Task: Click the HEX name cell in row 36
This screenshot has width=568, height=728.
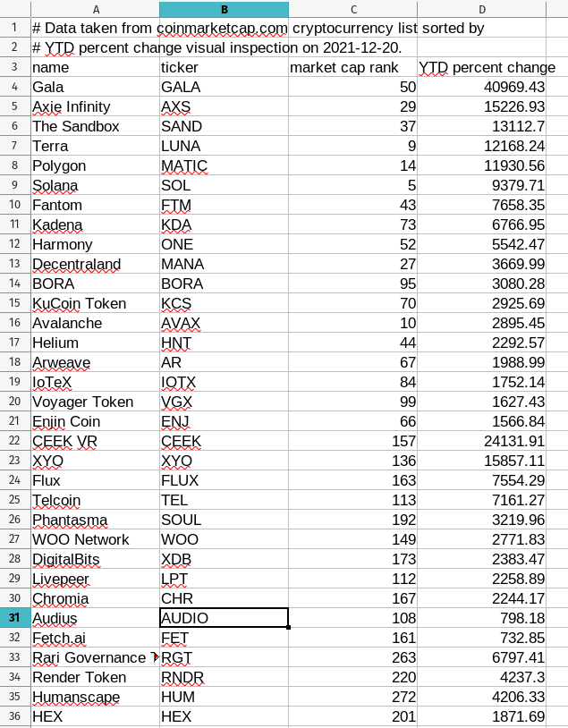Action: (x=95, y=716)
